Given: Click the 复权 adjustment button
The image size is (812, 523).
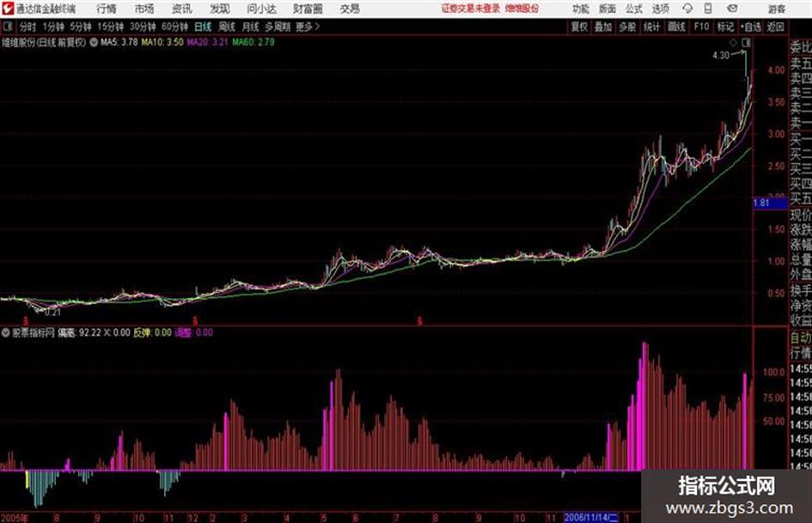Looking at the screenshot, I should tap(579, 27).
